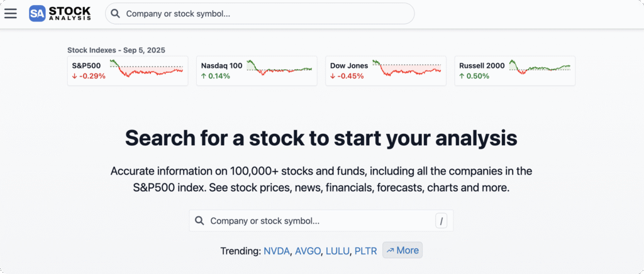The height and width of the screenshot is (274, 644).
Task: Click the Dow Jones sparkline chart
Action: click(407, 69)
